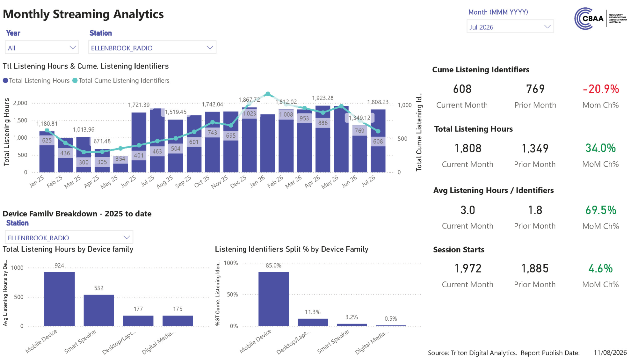Expand the top ELLENBROOK_RADIO Station dropdown

tap(152, 48)
